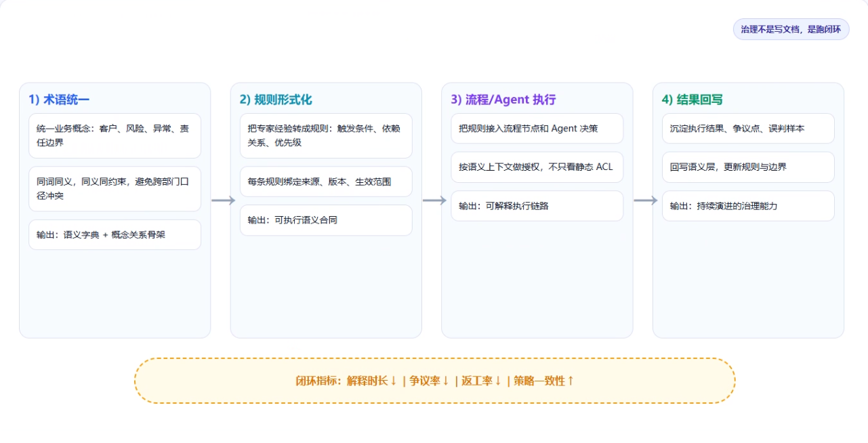The width and height of the screenshot is (868, 443).
Task: Click the 按语义上下文做授权 card
Action: point(537,167)
